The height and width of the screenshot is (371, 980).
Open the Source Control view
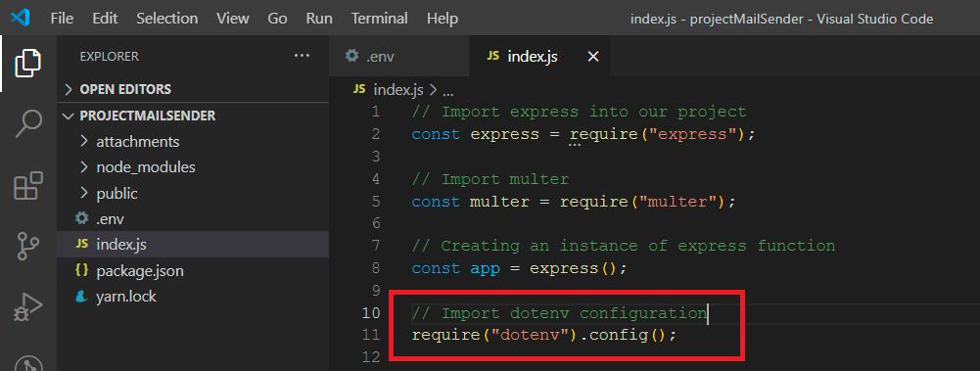click(x=28, y=246)
